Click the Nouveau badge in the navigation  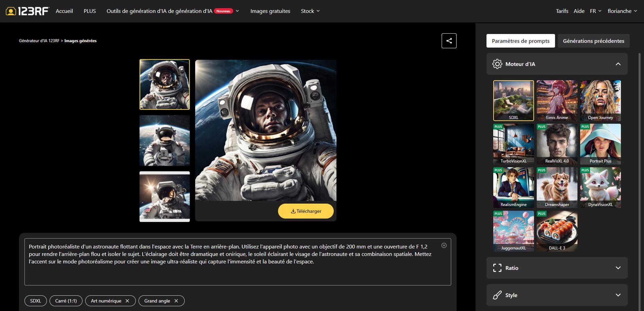click(224, 11)
